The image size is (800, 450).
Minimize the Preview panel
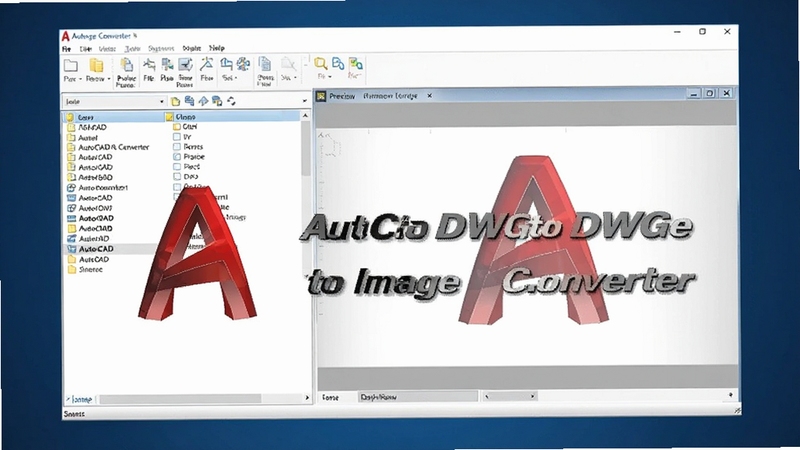(x=693, y=93)
